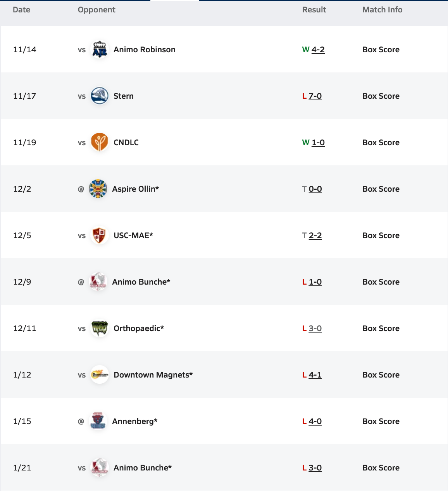Image resolution: width=448 pixels, height=491 pixels.
Task: Open the Downtown Magnets logo
Action: pos(100,375)
